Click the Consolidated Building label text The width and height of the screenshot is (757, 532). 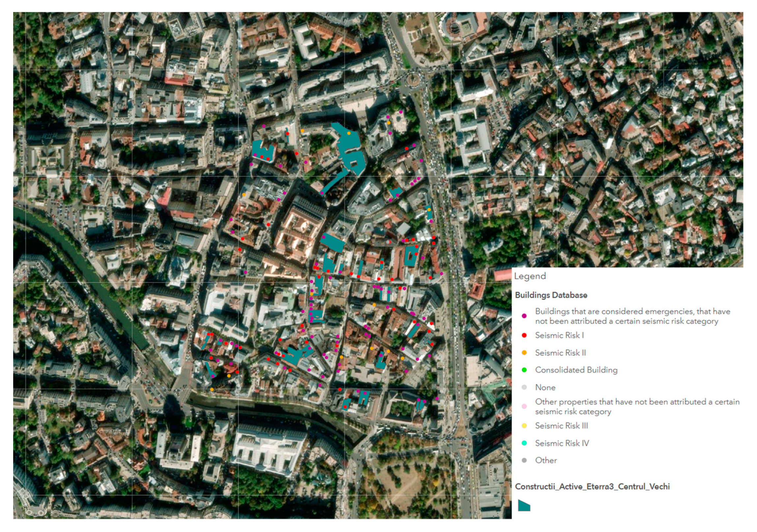click(576, 370)
